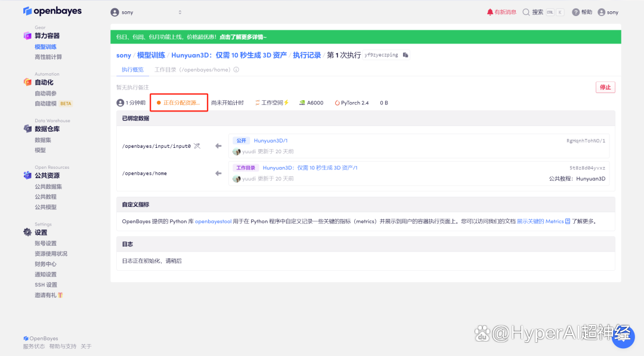Click the search magnifier icon
This screenshot has width=644, height=356.
[526, 13]
